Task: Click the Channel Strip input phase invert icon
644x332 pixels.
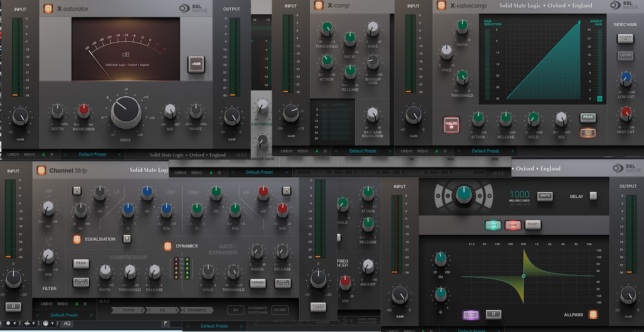Action: click(x=13, y=307)
